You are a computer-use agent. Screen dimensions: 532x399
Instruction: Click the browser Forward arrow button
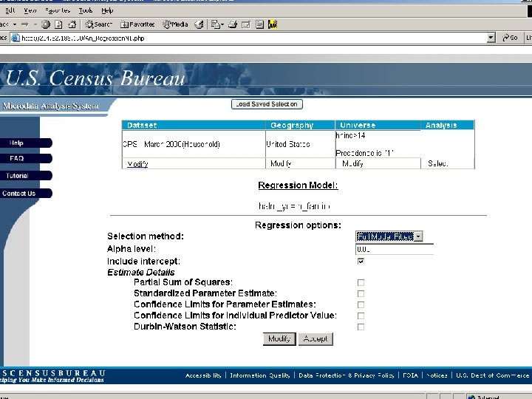[x=25, y=24]
